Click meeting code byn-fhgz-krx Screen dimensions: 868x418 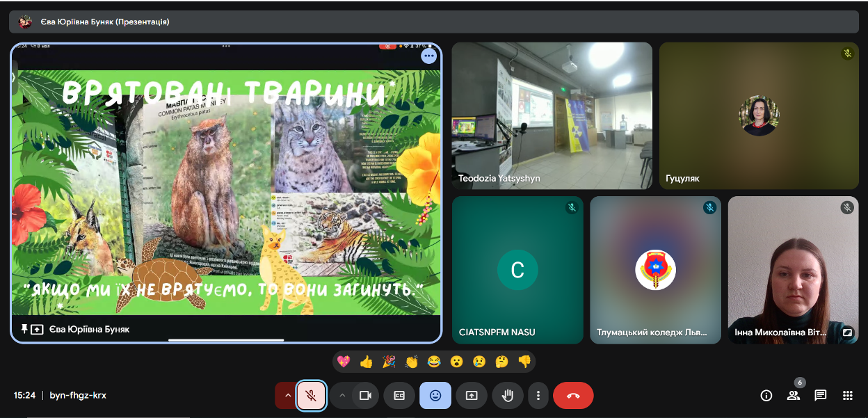(78, 395)
